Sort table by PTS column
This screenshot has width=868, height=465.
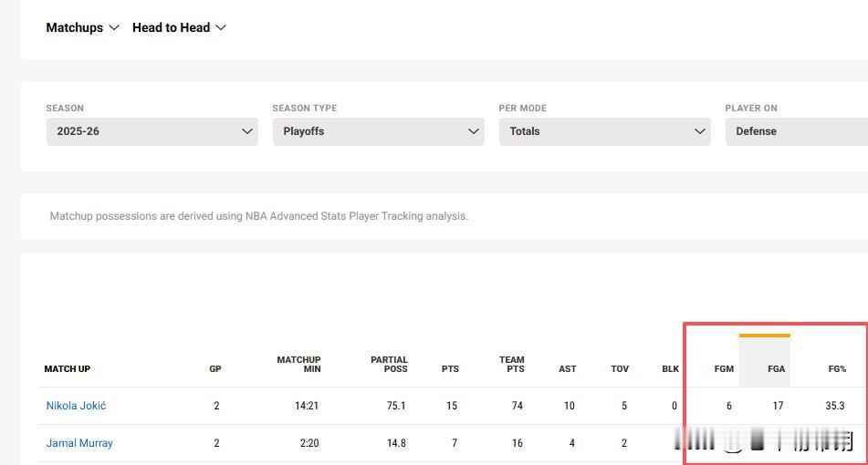point(450,369)
